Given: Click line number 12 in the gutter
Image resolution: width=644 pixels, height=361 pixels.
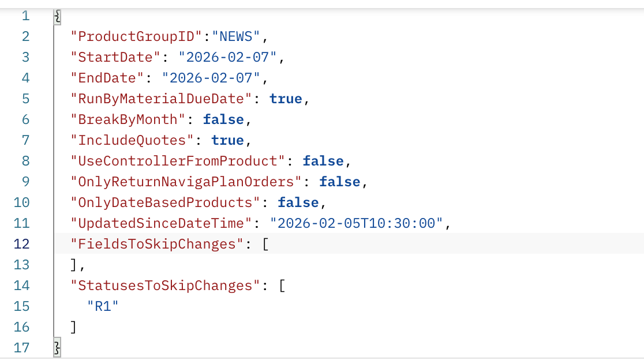Looking at the screenshot, I should (x=21, y=244).
